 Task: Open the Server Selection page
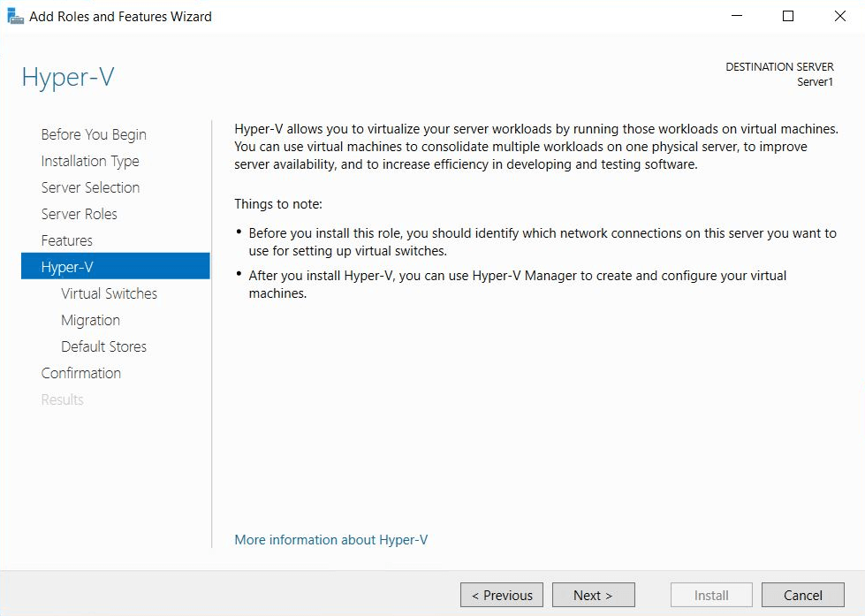(90, 187)
